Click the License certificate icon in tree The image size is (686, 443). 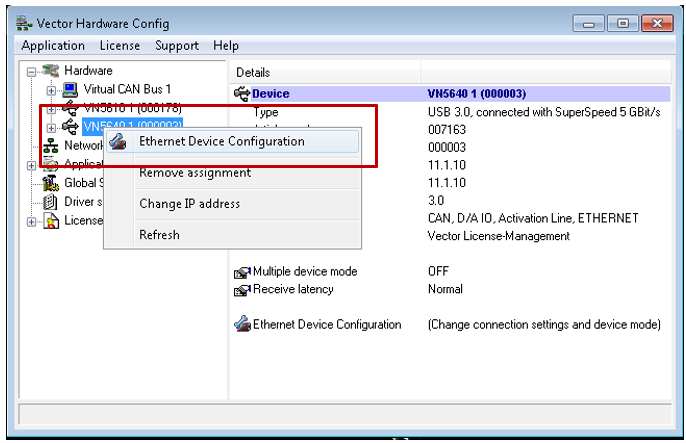click(x=51, y=221)
